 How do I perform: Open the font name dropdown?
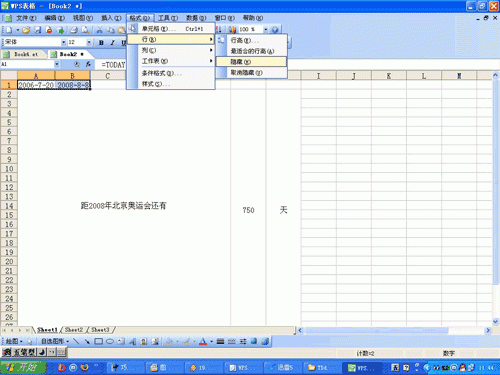(x=63, y=42)
